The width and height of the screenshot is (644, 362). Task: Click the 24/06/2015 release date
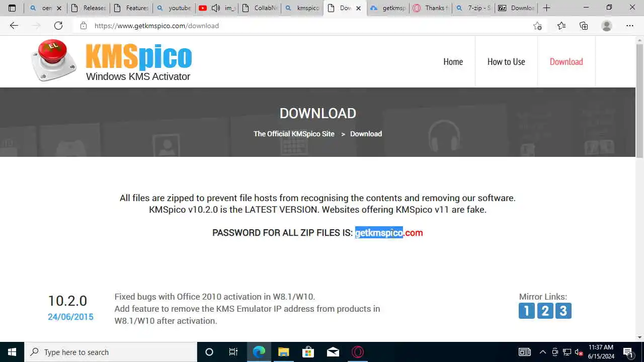pyautogui.click(x=70, y=317)
